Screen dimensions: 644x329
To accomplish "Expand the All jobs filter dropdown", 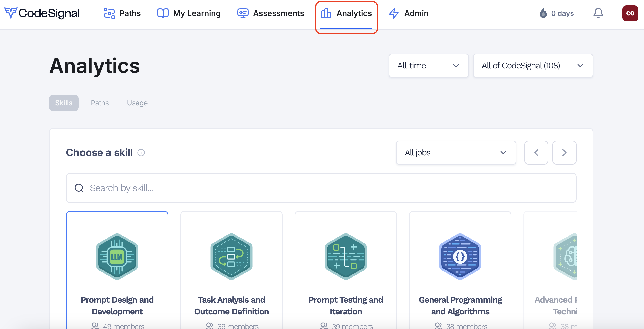I will point(456,153).
